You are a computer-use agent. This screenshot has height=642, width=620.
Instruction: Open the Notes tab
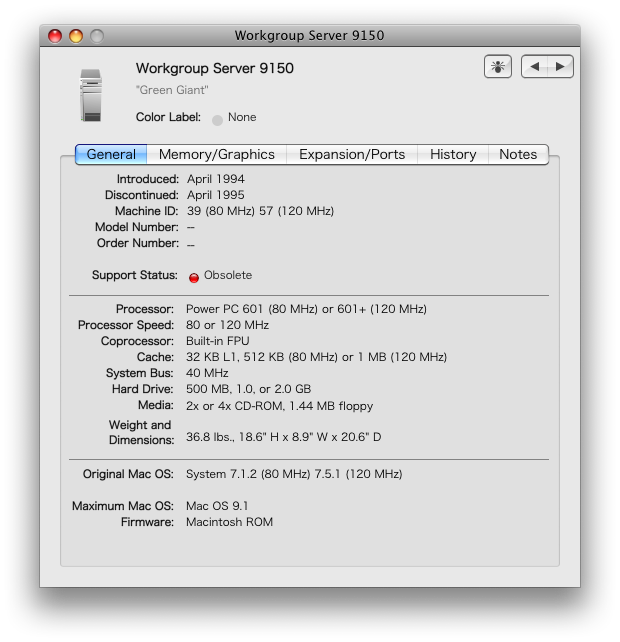point(518,154)
